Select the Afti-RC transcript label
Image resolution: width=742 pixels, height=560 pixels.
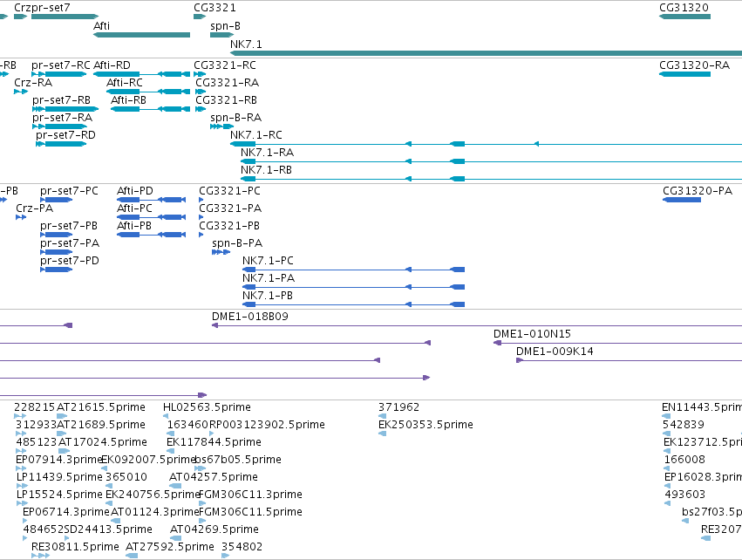click(x=125, y=82)
